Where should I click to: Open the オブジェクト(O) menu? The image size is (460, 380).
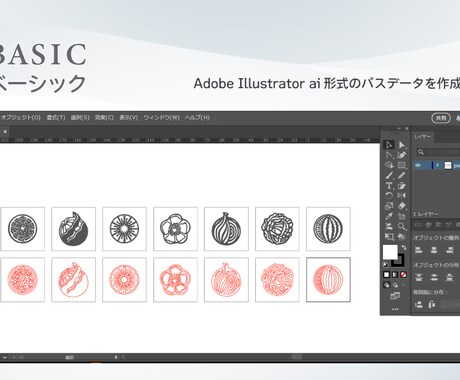[21, 117]
